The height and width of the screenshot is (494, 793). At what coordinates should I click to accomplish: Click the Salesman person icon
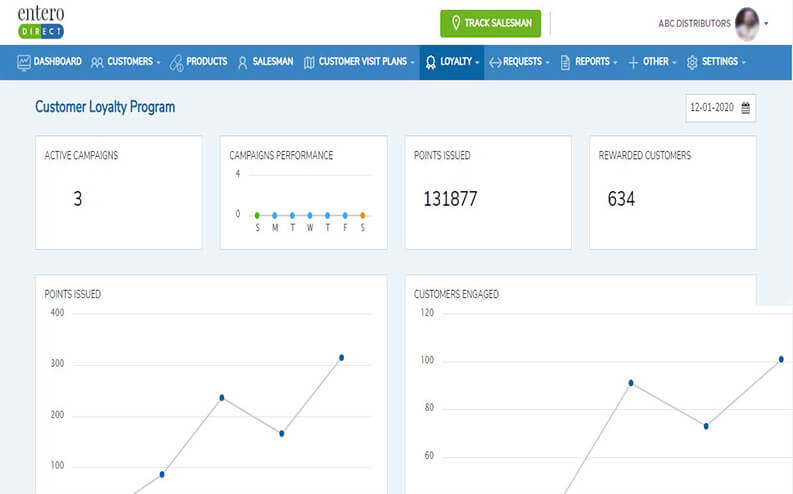pos(242,62)
